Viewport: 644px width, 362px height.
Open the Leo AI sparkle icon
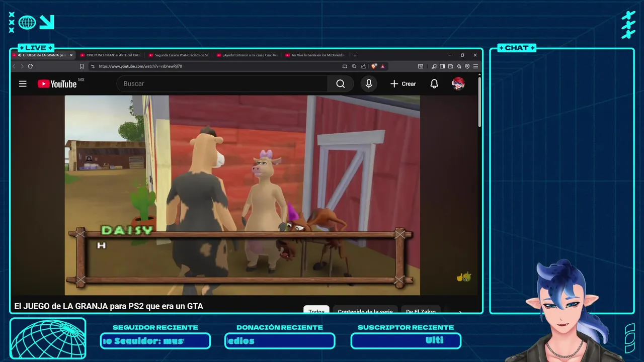click(x=459, y=66)
